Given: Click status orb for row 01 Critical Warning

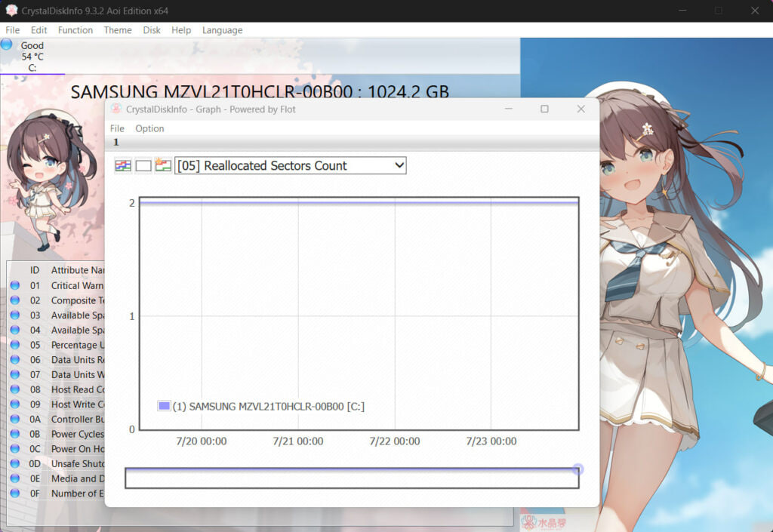Looking at the screenshot, I should 15,285.
